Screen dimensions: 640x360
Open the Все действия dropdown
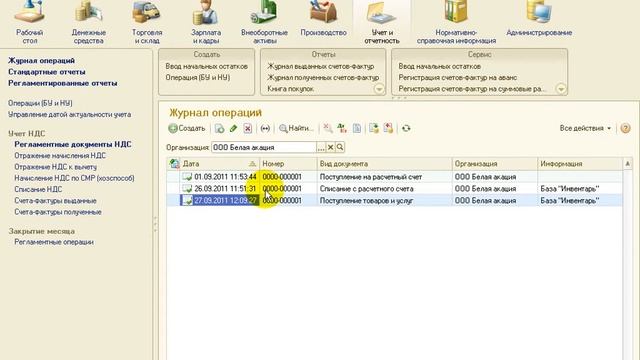(585, 128)
